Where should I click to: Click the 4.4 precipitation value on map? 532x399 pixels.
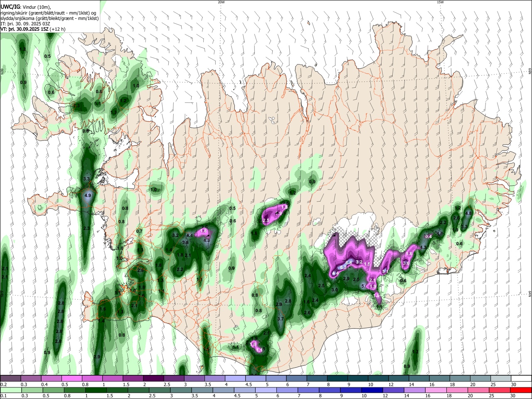coord(189,235)
